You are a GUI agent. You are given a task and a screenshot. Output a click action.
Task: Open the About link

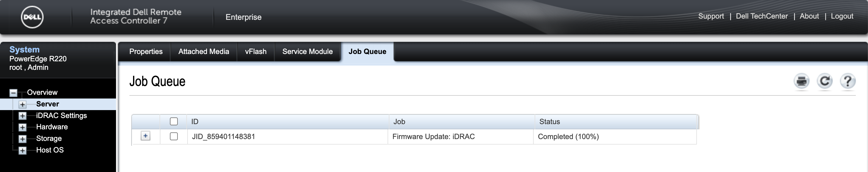point(809,16)
